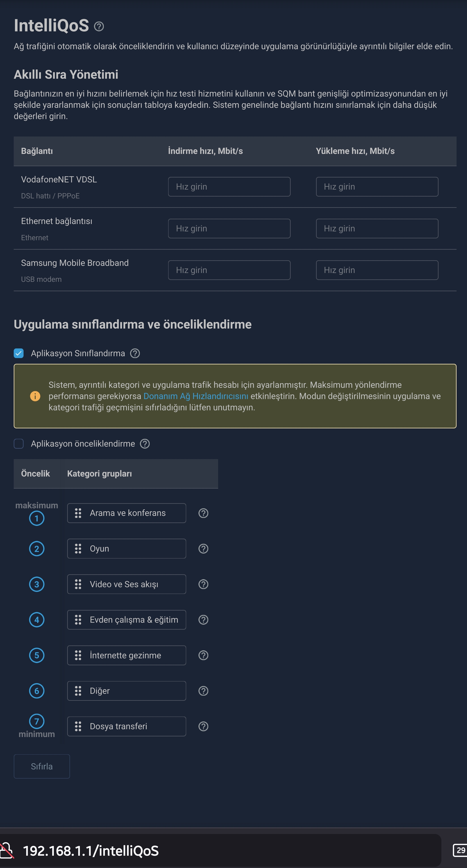Viewport: 467px width, 868px height.
Task: Select the Diğer category item
Action: click(x=127, y=691)
